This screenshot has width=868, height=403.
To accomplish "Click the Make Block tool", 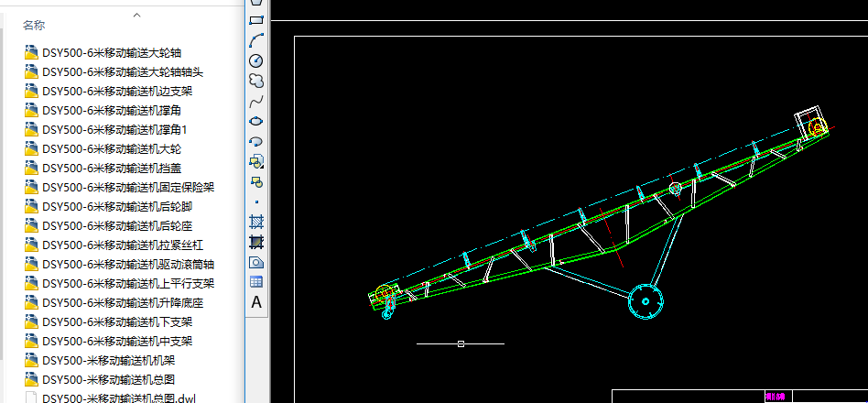I will 256,181.
